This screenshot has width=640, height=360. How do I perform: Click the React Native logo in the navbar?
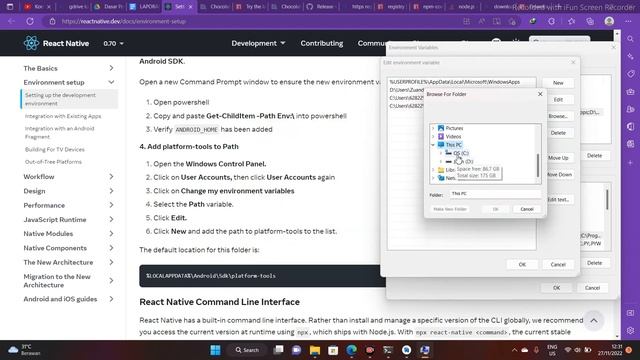31,43
